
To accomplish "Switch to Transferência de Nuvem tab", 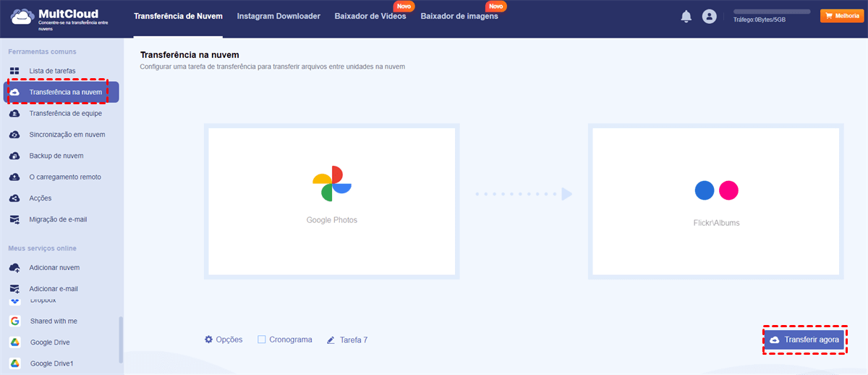I will (178, 16).
